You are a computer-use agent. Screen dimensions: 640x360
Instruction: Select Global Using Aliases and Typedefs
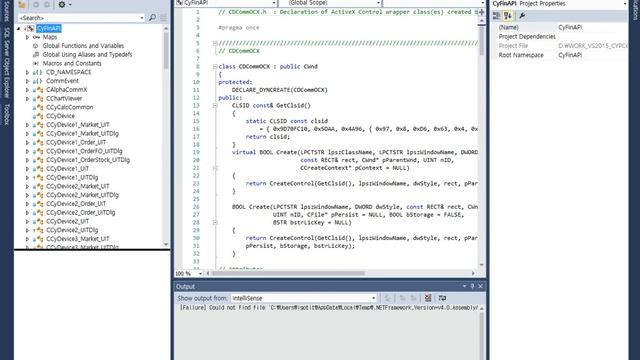pos(87,54)
